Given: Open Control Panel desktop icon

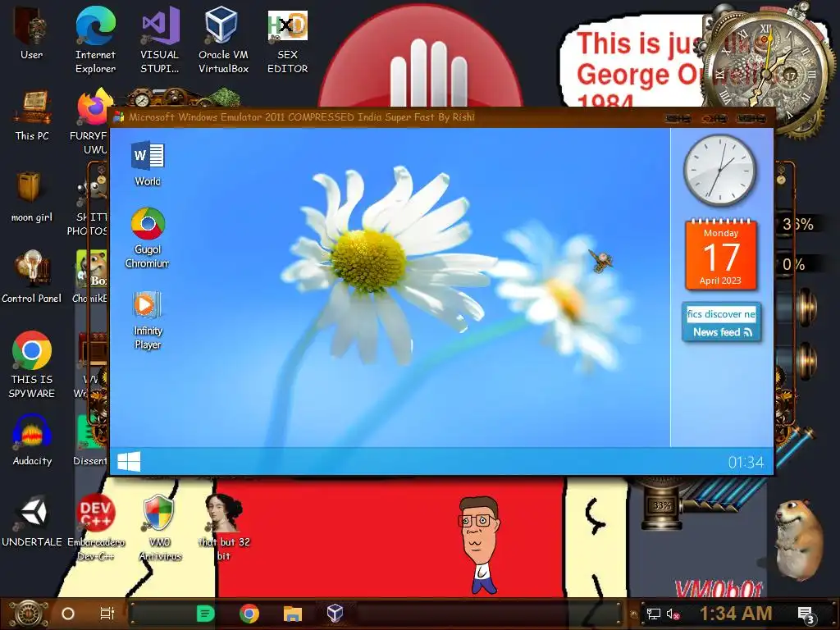Looking at the screenshot, I should pyautogui.click(x=32, y=277).
